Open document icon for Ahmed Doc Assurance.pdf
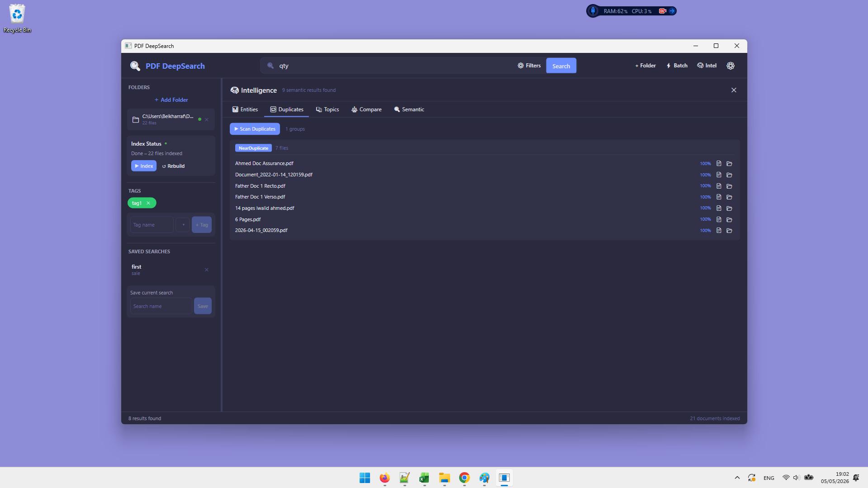This screenshot has width=868, height=488. click(719, 164)
